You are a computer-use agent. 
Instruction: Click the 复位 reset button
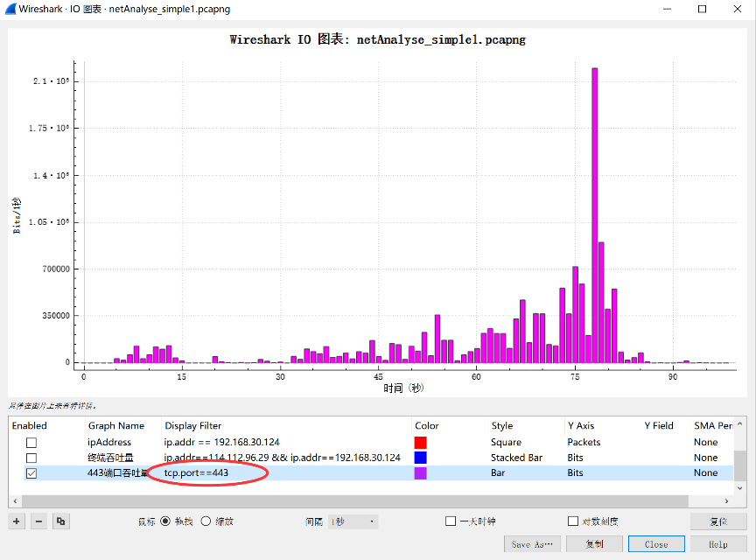coord(718,521)
